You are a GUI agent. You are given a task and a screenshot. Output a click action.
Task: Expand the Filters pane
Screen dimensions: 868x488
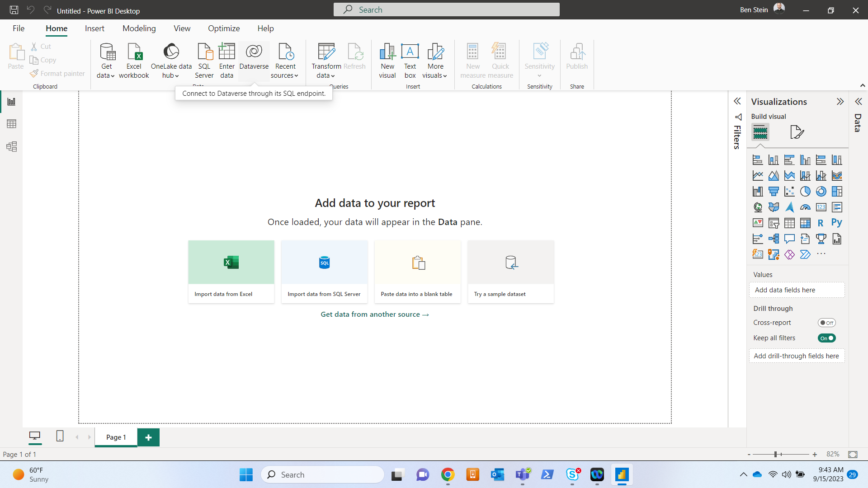click(737, 101)
